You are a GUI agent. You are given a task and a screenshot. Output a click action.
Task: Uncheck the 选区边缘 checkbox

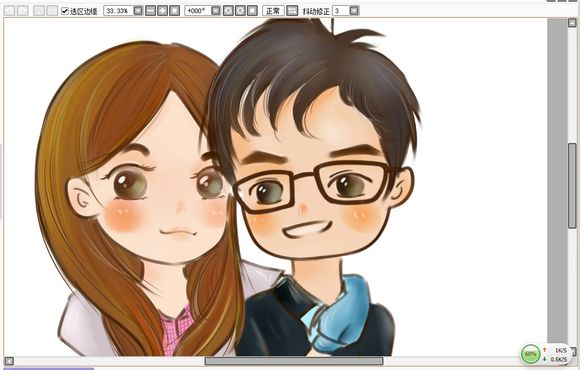click(65, 11)
